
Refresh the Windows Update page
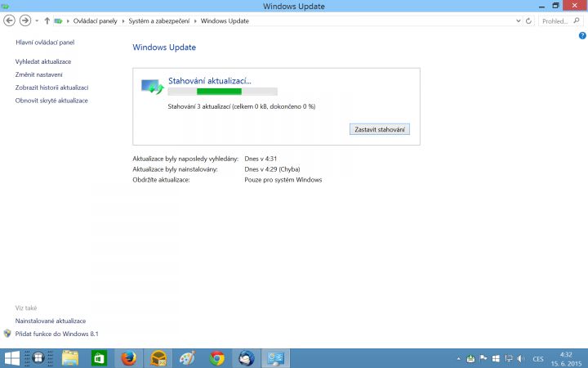pyautogui.click(x=528, y=21)
